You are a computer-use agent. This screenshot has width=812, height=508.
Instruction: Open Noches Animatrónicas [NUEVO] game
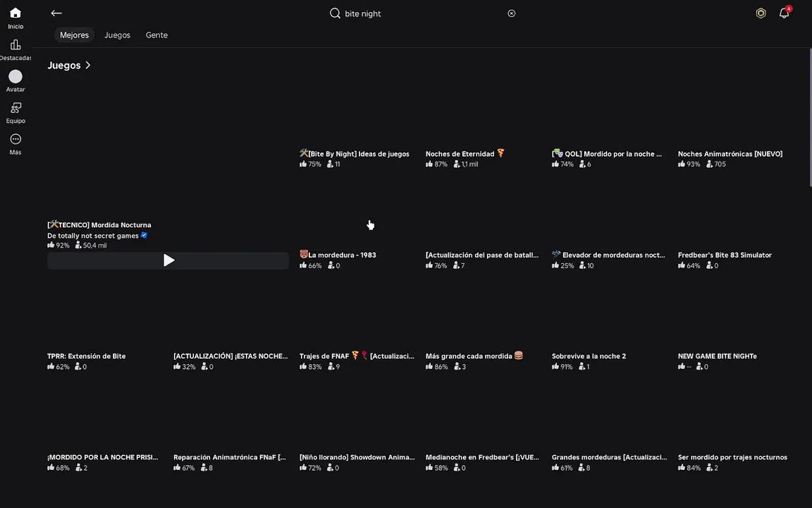pos(730,153)
